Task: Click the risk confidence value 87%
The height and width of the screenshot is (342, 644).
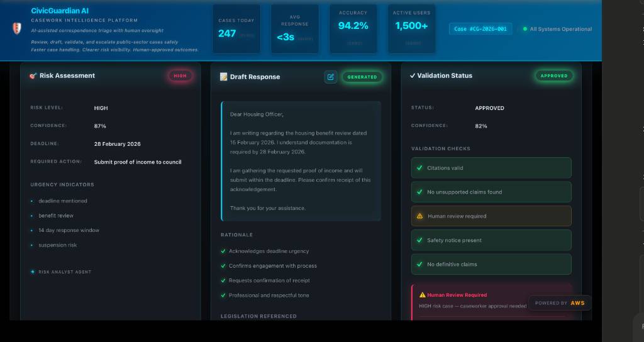Action: 100,126
